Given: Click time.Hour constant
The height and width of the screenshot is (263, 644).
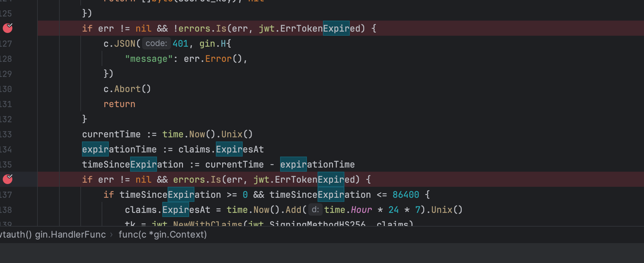Looking at the screenshot, I should (x=348, y=210).
